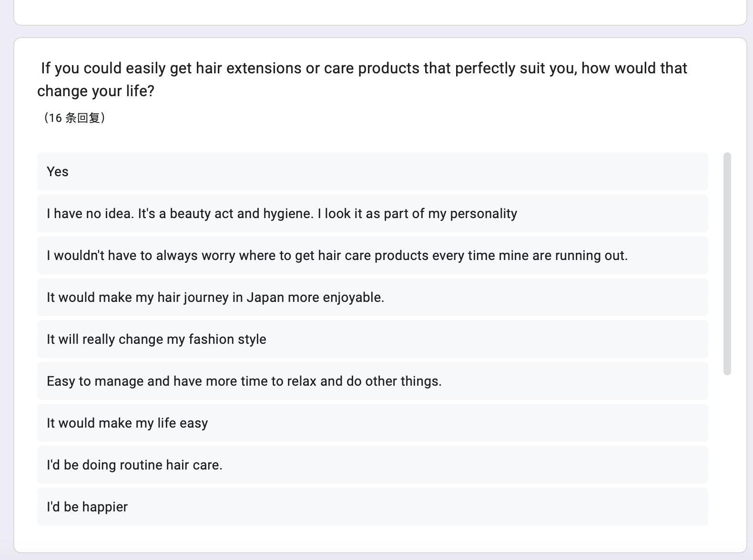Click the previous question card's bottom edge
Image resolution: width=753 pixels, height=560 pixels.
tap(380, 24)
